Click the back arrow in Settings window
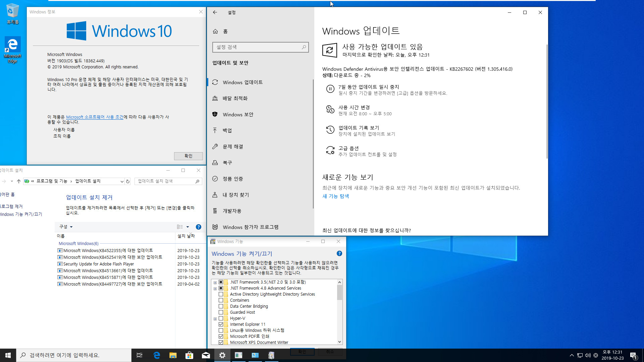Screen dimensions: 644x362 click(x=215, y=12)
